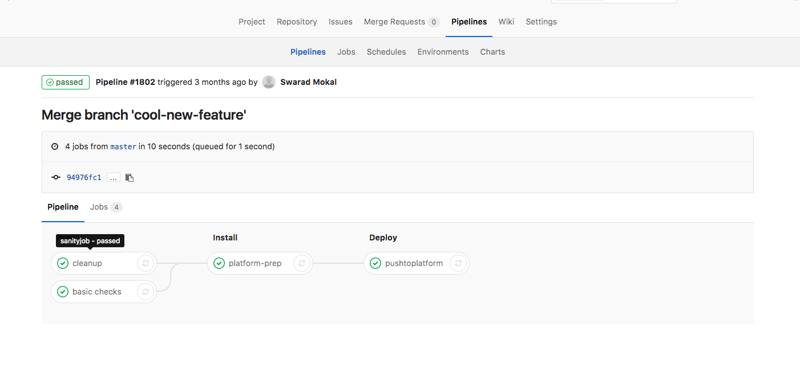The height and width of the screenshot is (376, 800).
Task: Click the green status icon on cleanup
Action: click(x=63, y=263)
